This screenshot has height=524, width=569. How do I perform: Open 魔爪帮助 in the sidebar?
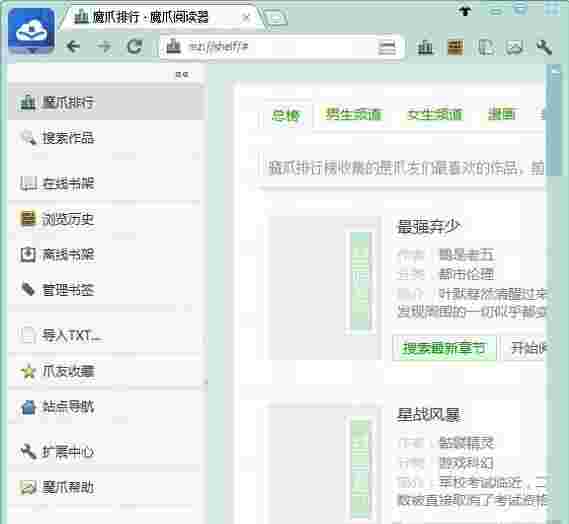coord(106,487)
